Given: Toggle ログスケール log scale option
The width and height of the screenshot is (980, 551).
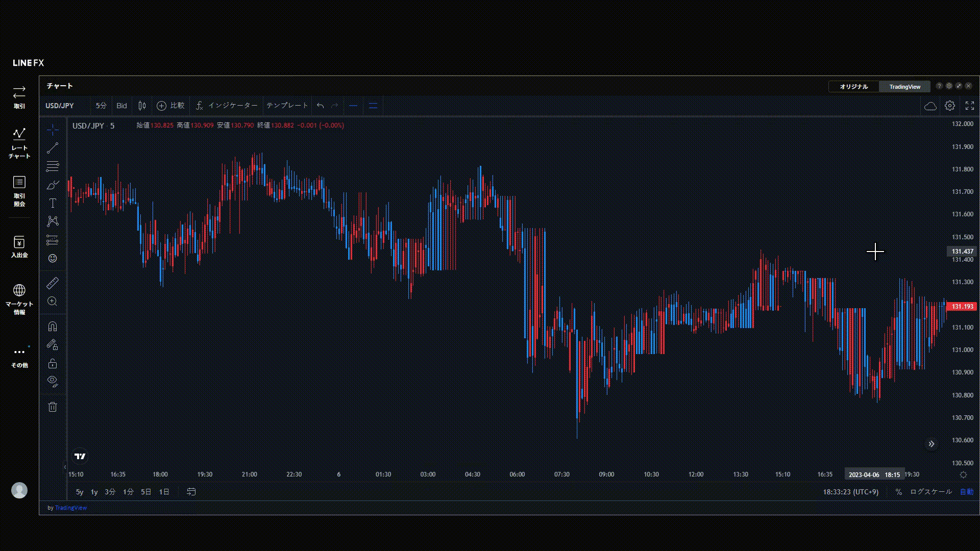Looking at the screenshot, I should click(930, 492).
